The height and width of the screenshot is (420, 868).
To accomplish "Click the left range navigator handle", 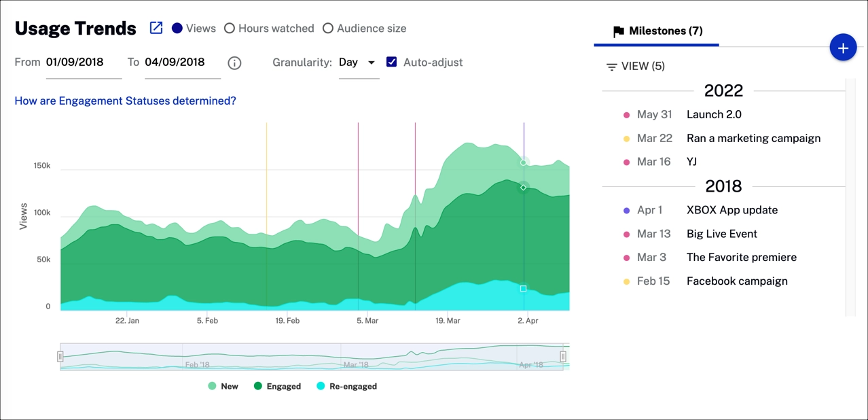I will [x=60, y=357].
